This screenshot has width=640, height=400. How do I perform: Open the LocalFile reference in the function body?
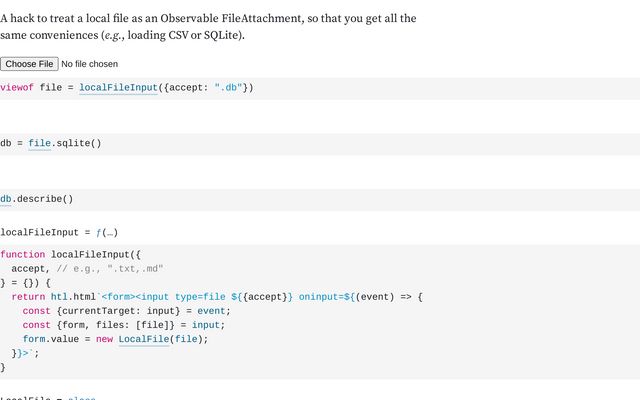point(144,339)
